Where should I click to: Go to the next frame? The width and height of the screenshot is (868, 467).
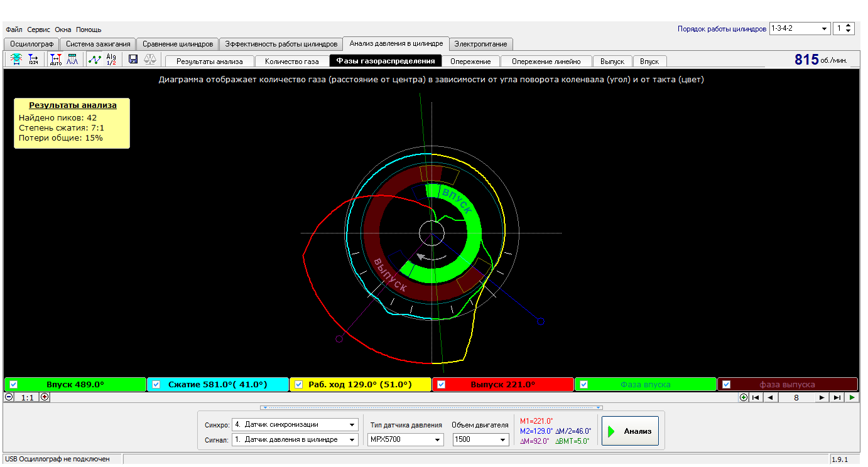pyautogui.click(x=822, y=397)
